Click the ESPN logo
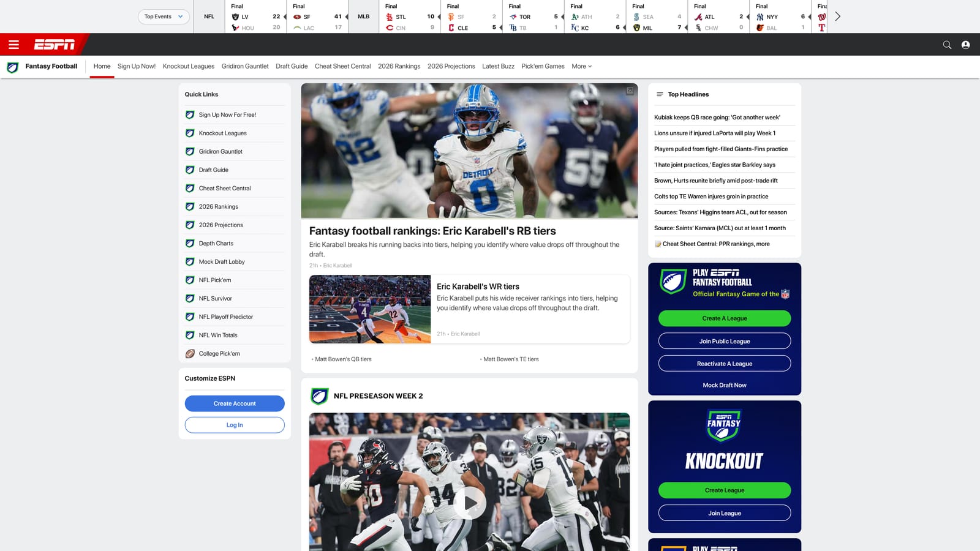980x551 pixels. (x=55, y=45)
